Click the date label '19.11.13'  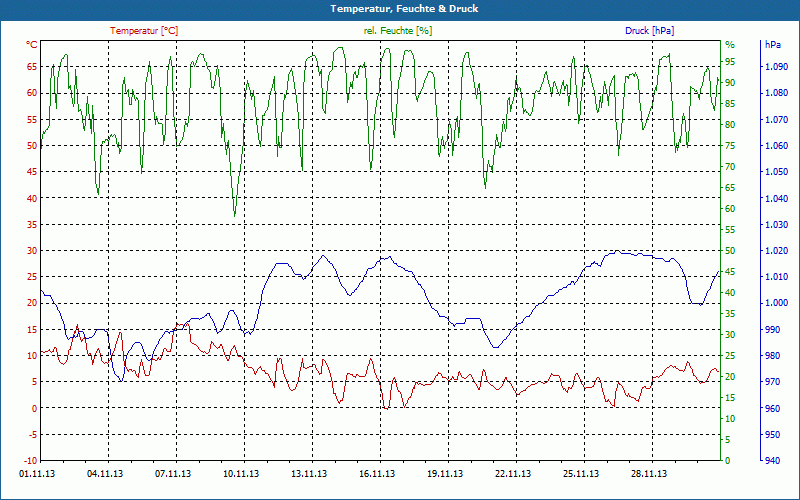445,474
